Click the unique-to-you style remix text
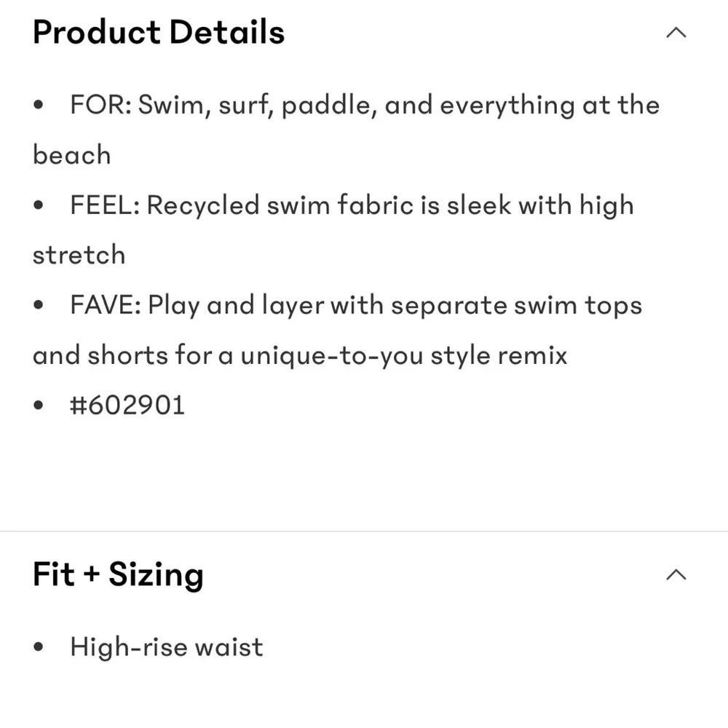728x728 pixels. (404, 356)
